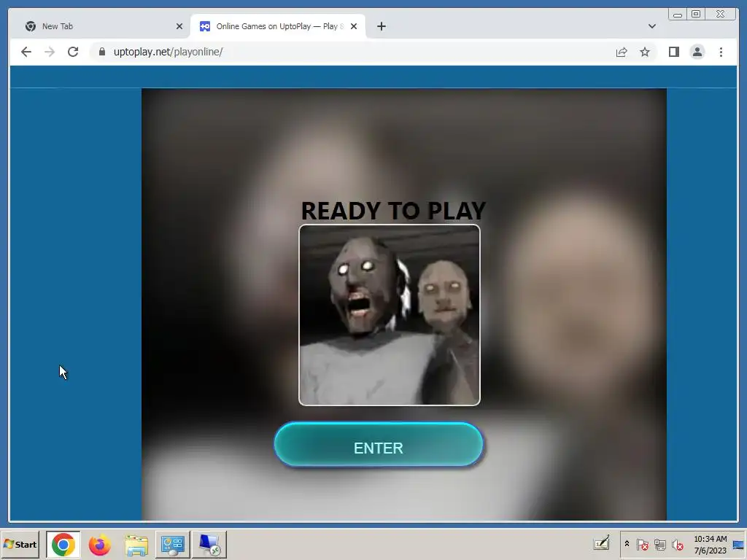
Task: Go forward with the forward arrow
Action: (x=50, y=52)
